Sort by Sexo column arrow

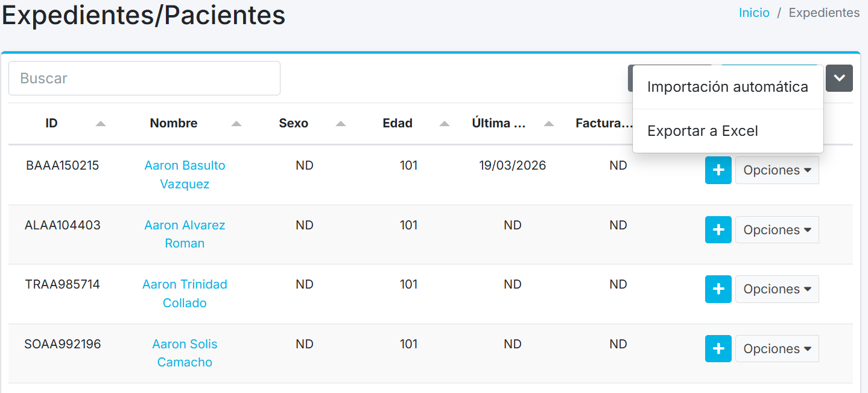pyautogui.click(x=341, y=124)
